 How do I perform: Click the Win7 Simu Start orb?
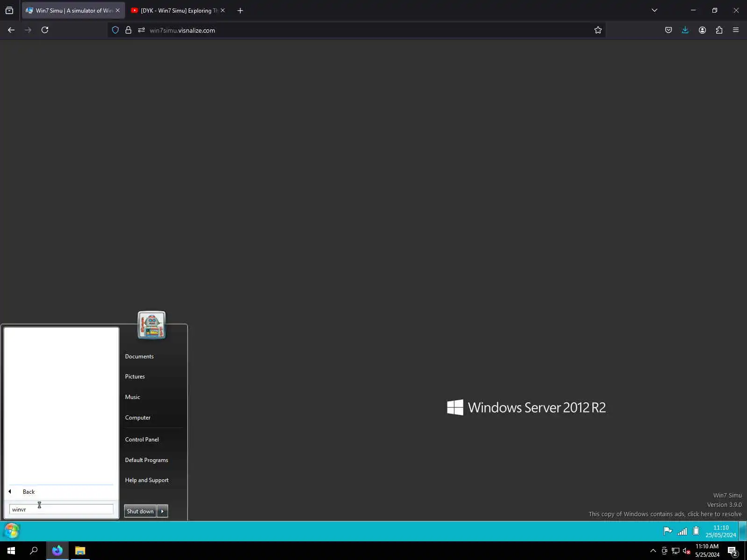12,531
